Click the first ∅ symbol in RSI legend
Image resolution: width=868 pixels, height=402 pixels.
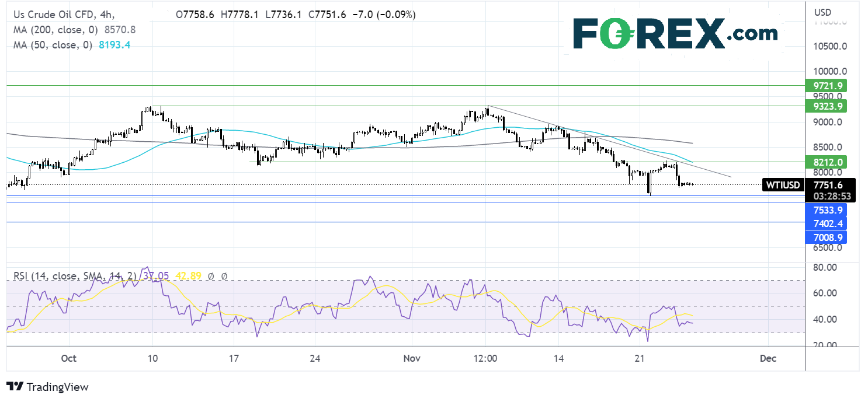pos(210,276)
